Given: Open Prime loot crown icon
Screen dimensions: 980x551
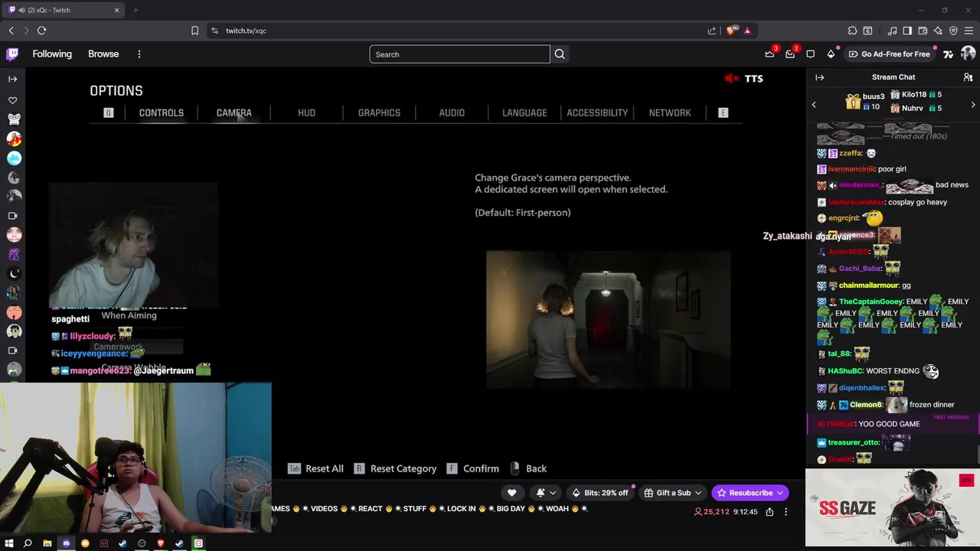Looking at the screenshot, I should (769, 54).
